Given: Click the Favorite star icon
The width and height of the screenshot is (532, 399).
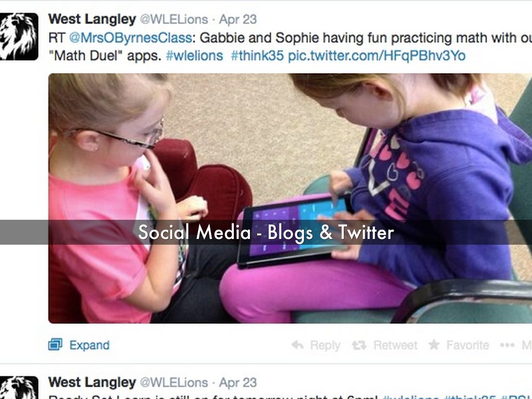Looking at the screenshot, I should coord(434,345).
